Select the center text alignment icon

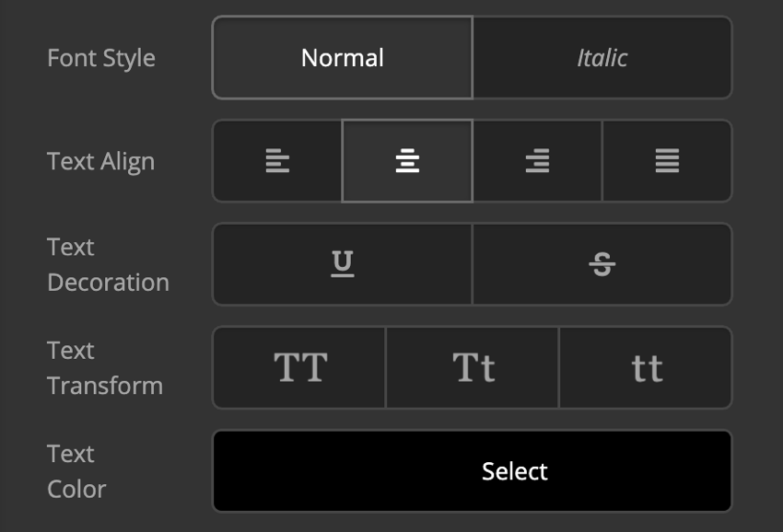pos(407,161)
